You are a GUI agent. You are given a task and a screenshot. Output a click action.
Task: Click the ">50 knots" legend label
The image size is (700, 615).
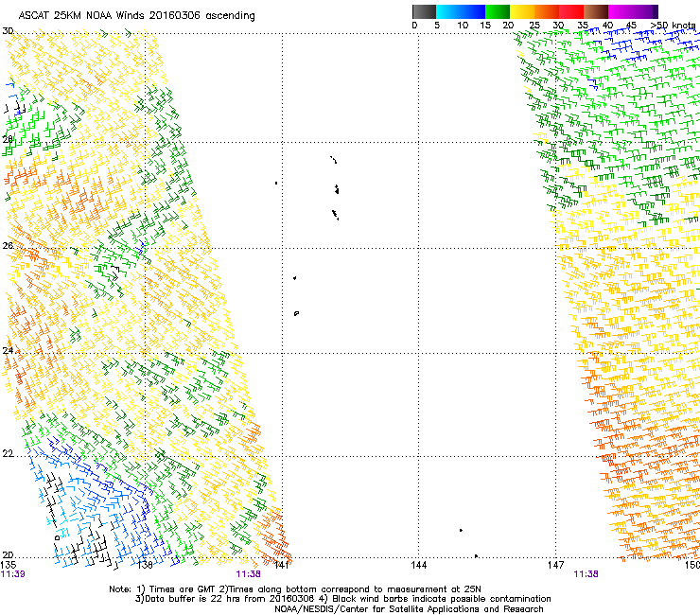point(674,26)
